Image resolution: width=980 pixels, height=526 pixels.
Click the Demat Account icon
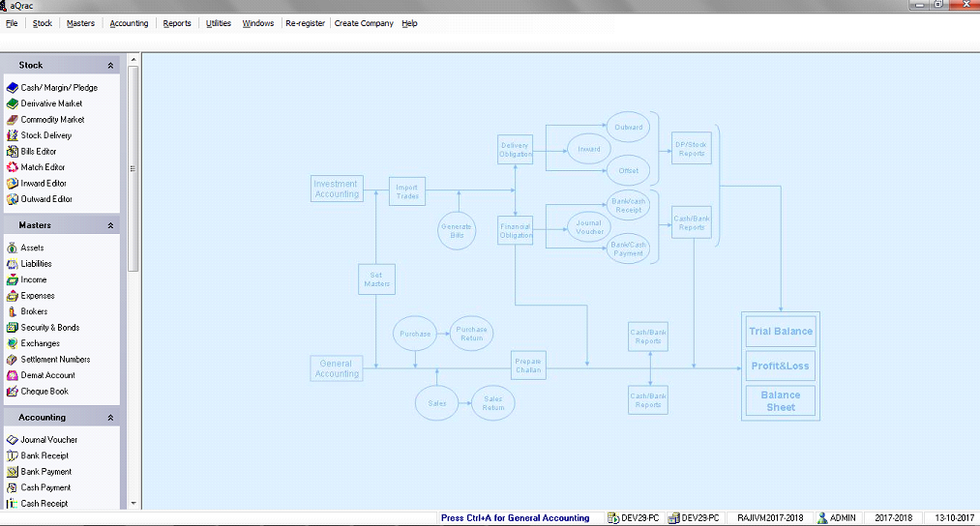12,375
